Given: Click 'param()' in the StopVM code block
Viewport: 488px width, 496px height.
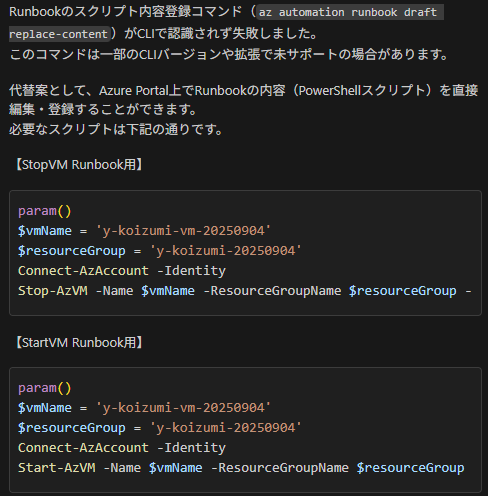Looking at the screenshot, I should point(45,211).
